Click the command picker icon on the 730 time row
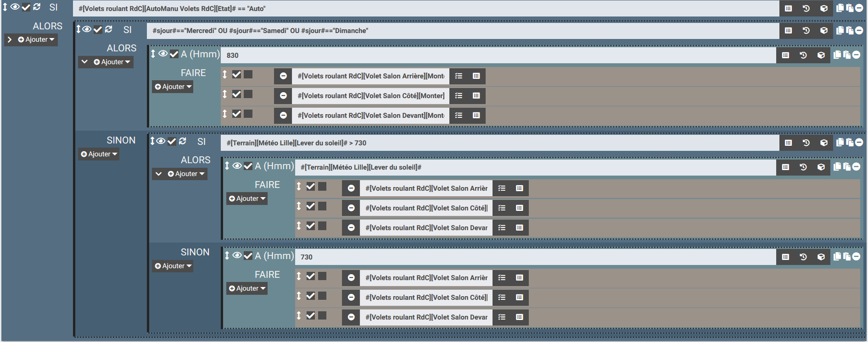868x342 pixels. (785, 257)
